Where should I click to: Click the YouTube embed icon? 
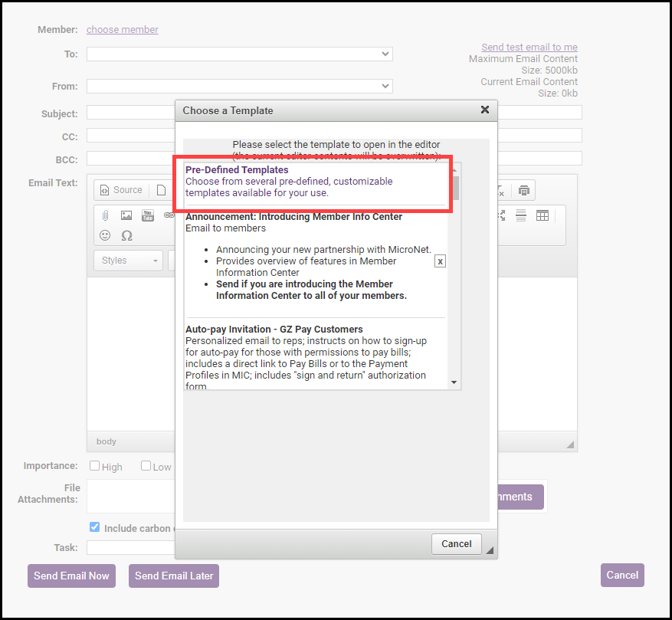click(x=148, y=215)
